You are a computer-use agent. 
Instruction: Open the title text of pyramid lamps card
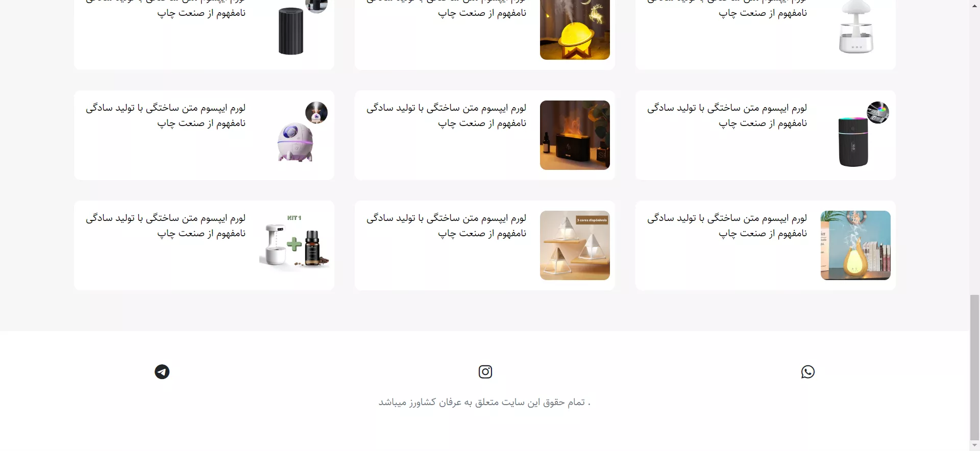tap(446, 225)
